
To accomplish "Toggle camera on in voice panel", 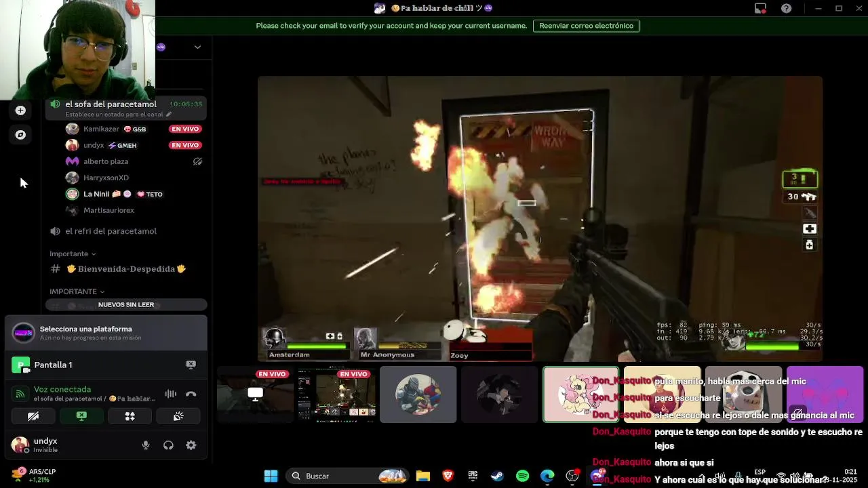I will click(x=33, y=416).
